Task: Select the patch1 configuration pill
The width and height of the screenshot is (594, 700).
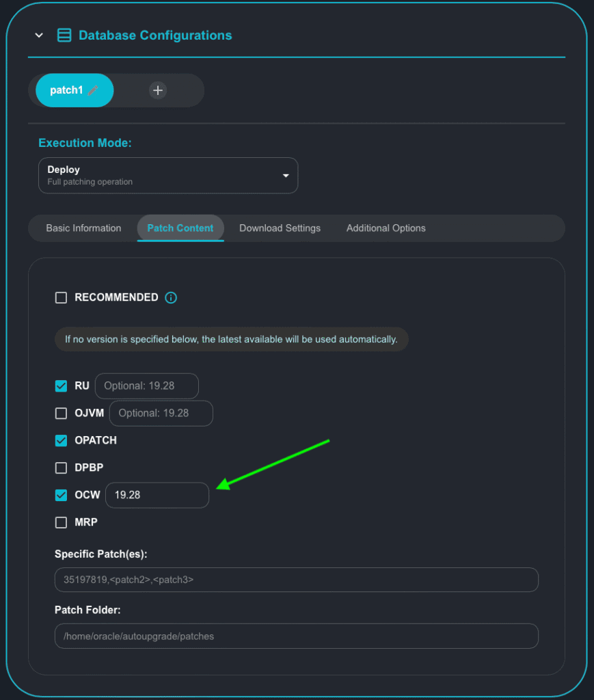Action: pos(66,90)
